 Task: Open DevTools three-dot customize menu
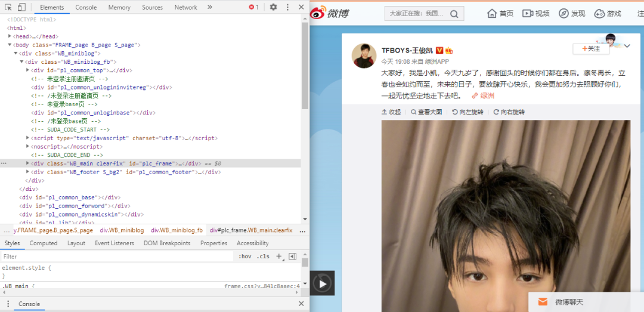coord(287,7)
